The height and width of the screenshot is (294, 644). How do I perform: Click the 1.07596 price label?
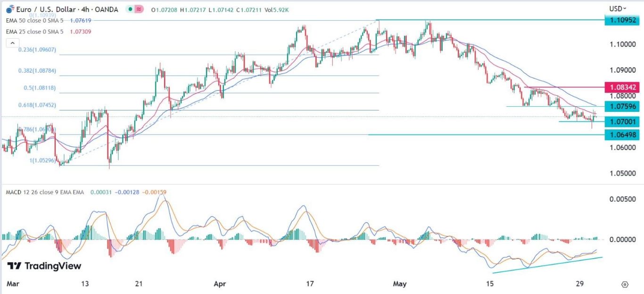(x=621, y=106)
